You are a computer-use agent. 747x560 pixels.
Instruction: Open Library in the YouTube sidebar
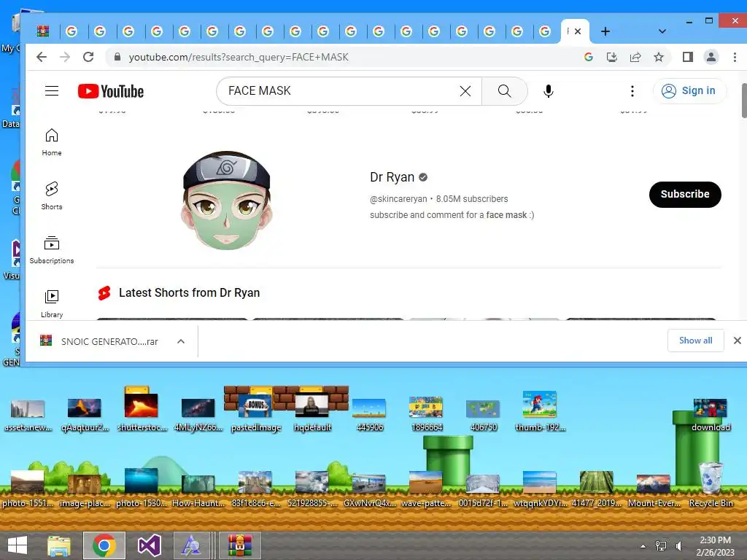click(52, 304)
